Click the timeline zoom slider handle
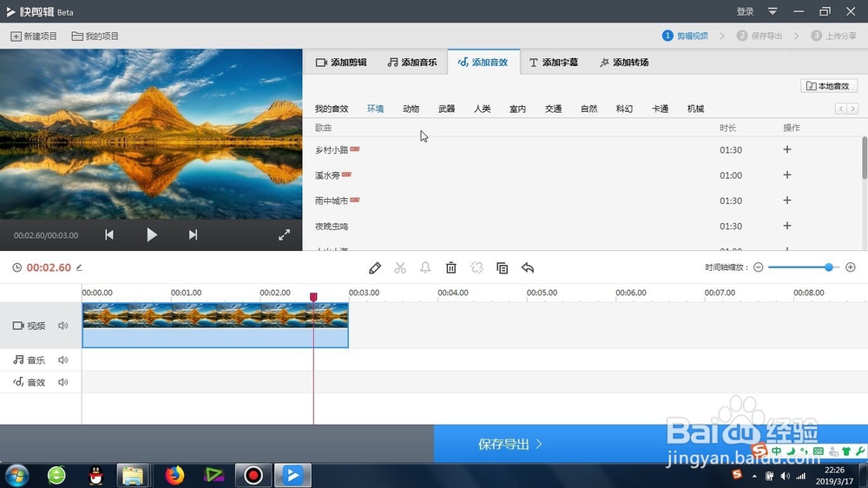868x488 pixels. (829, 267)
